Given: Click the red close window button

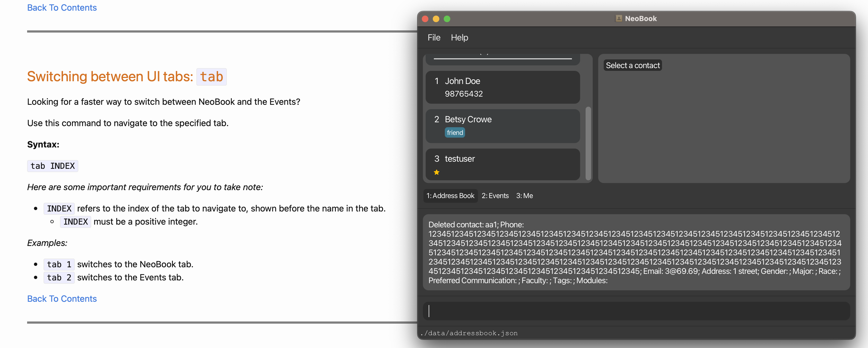Looking at the screenshot, I should tap(425, 19).
